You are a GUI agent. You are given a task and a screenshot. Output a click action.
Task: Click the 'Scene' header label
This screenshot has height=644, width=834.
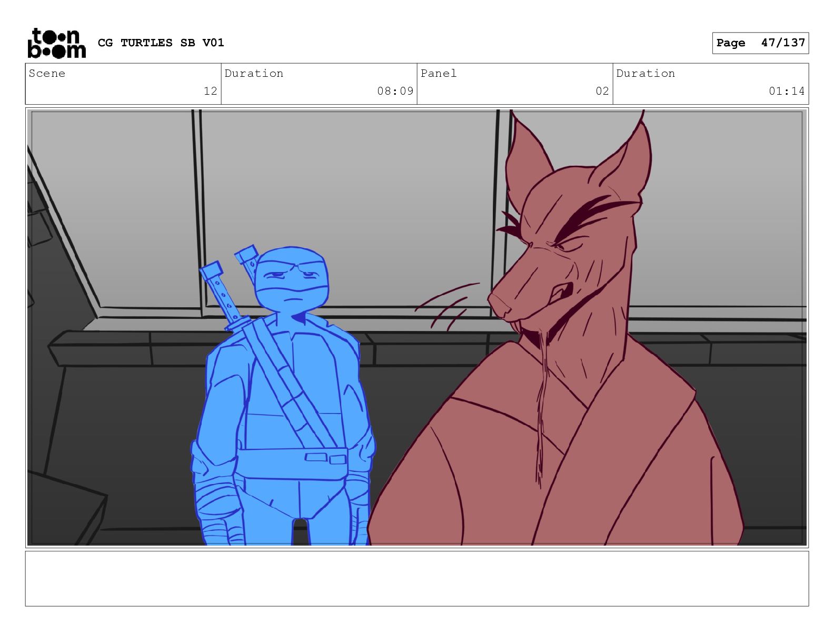coord(47,74)
